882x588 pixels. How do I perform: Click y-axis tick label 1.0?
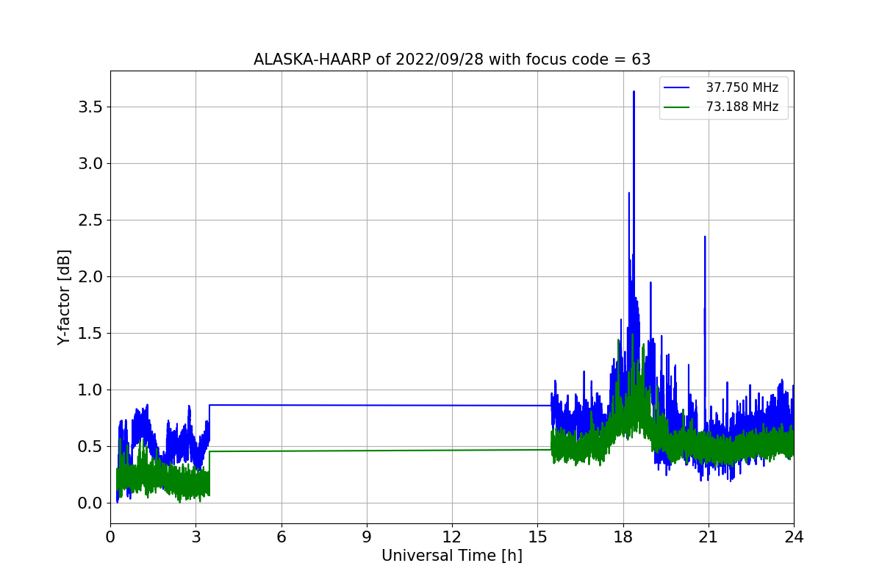coord(91,390)
